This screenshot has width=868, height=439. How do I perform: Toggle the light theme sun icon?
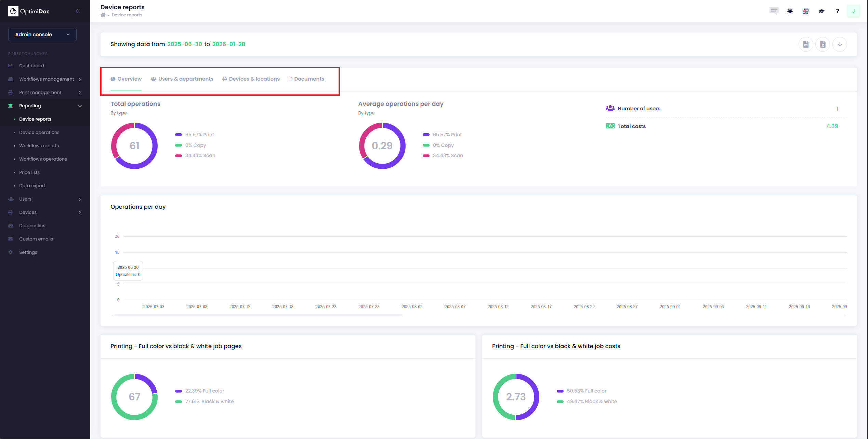(790, 11)
